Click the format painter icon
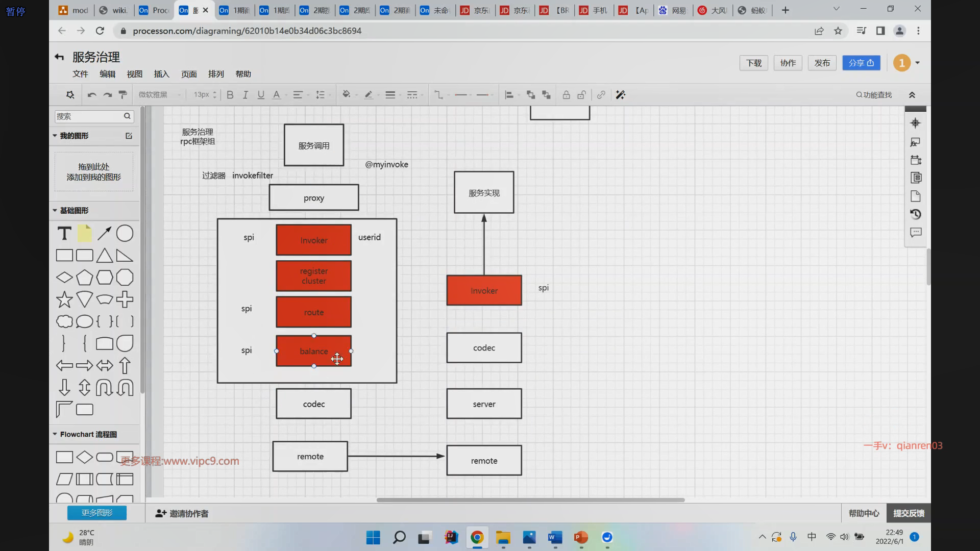This screenshot has width=980, height=551. click(x=122, y=95)
